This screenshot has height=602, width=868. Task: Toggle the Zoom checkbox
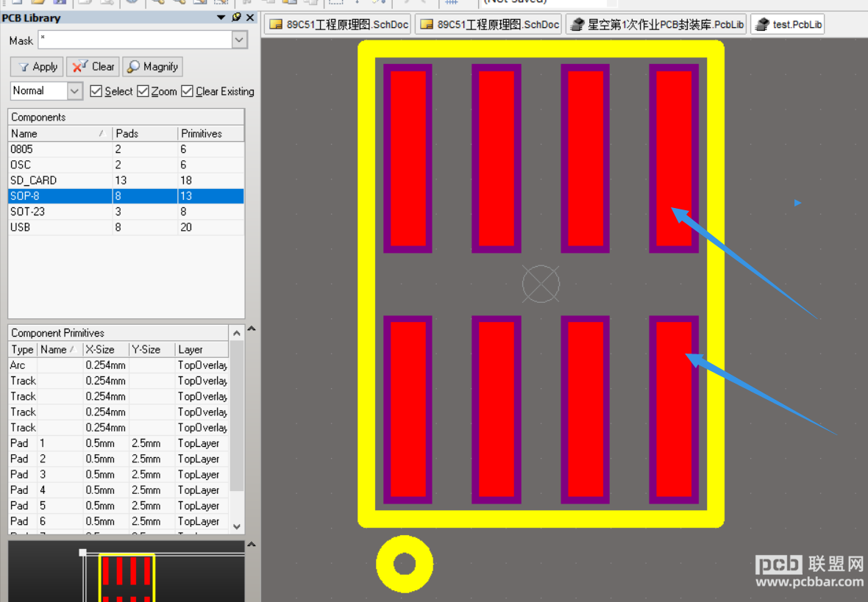143,91
